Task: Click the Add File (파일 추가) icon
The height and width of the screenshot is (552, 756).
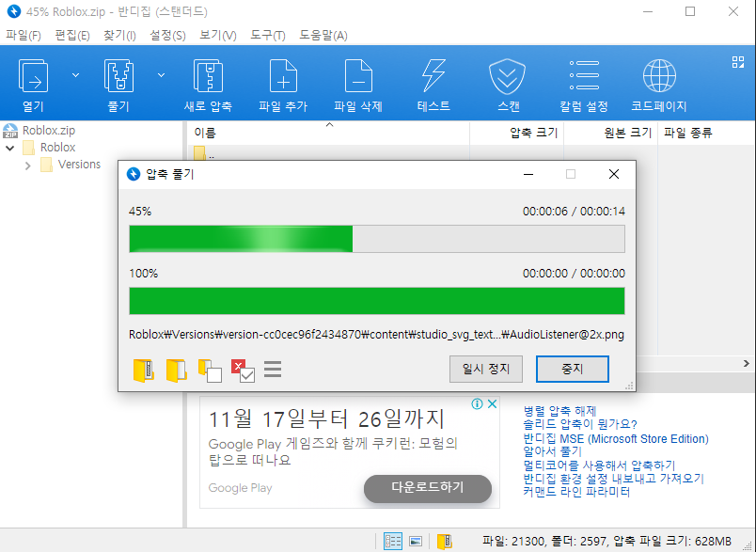Action: click(x=283, y=75)
